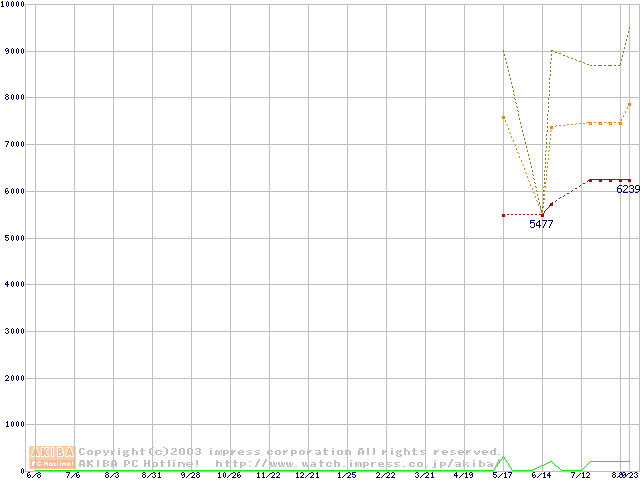The height and width of the screenshot is (480, 640).
Task: Select the 5/17 date on x-axis
Action: pos(502,476)
